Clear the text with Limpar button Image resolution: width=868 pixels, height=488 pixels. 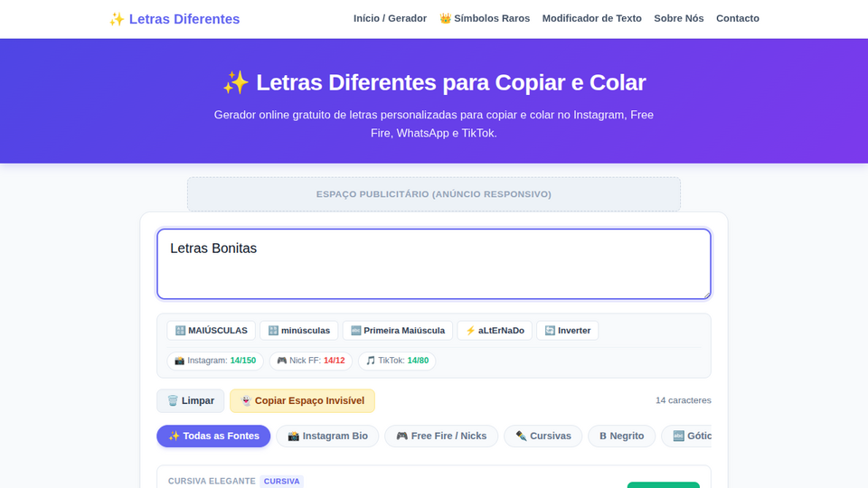tap(191, 400)
